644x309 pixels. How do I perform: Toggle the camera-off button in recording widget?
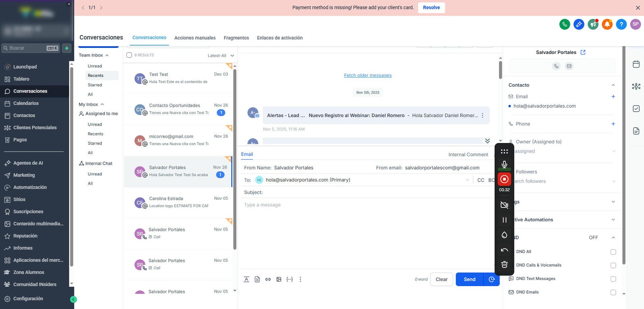point(504,205)
